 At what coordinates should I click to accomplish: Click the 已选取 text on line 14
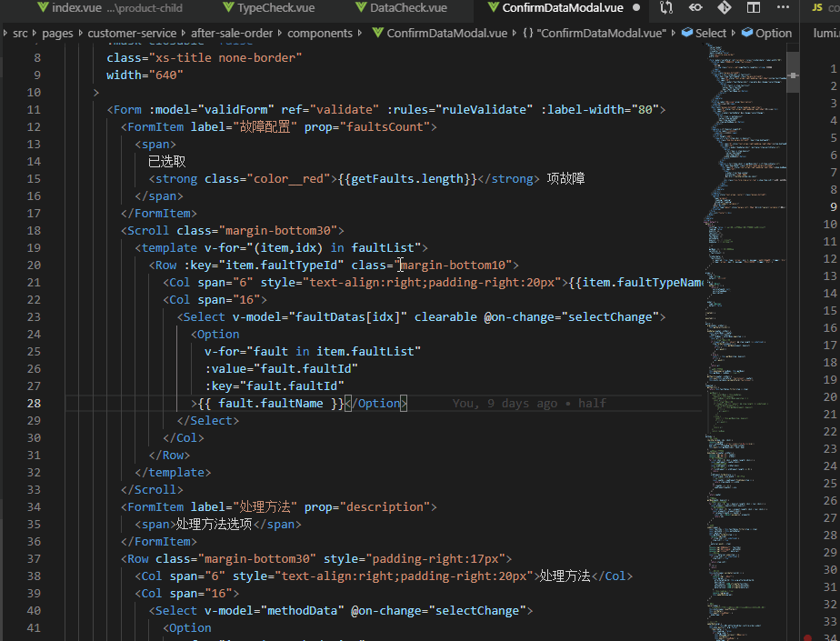tap(166, 161)
